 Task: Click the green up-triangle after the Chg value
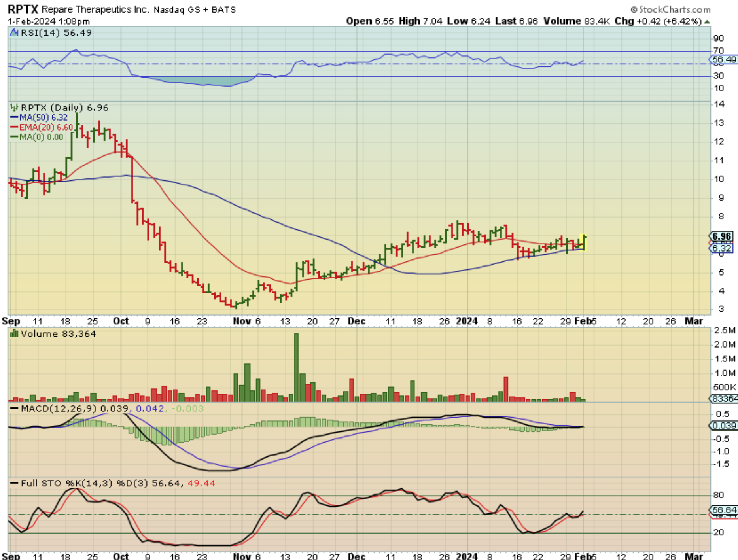click(707, 21)
